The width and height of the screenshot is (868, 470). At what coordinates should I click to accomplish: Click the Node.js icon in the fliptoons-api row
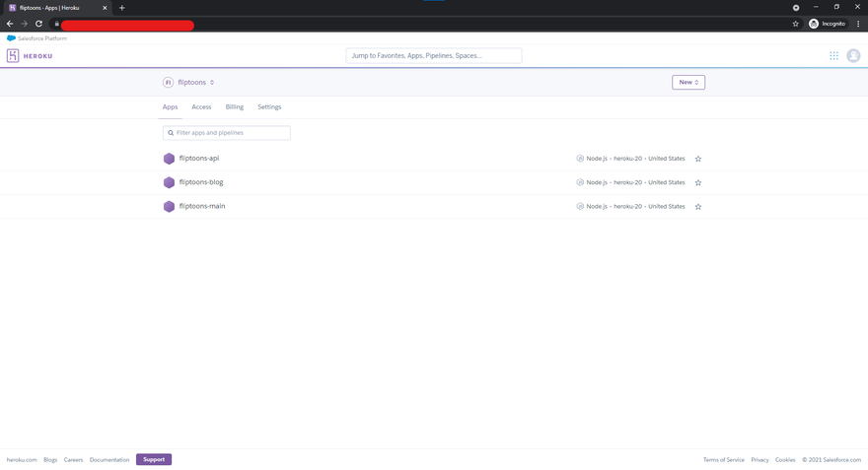[580, 158]
